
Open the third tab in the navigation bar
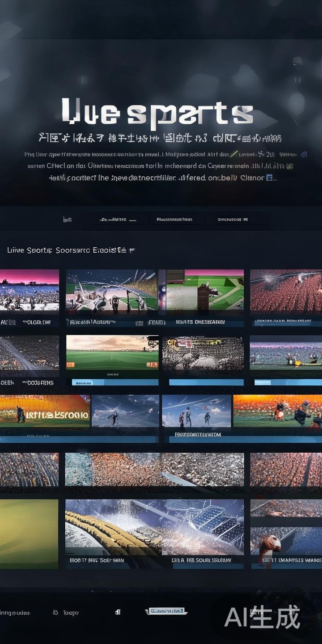[174, 220]
